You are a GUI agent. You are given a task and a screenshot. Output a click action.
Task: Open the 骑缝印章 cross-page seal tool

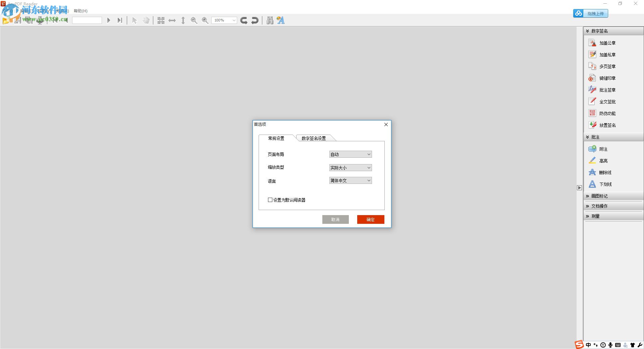[x=607, y=78]
